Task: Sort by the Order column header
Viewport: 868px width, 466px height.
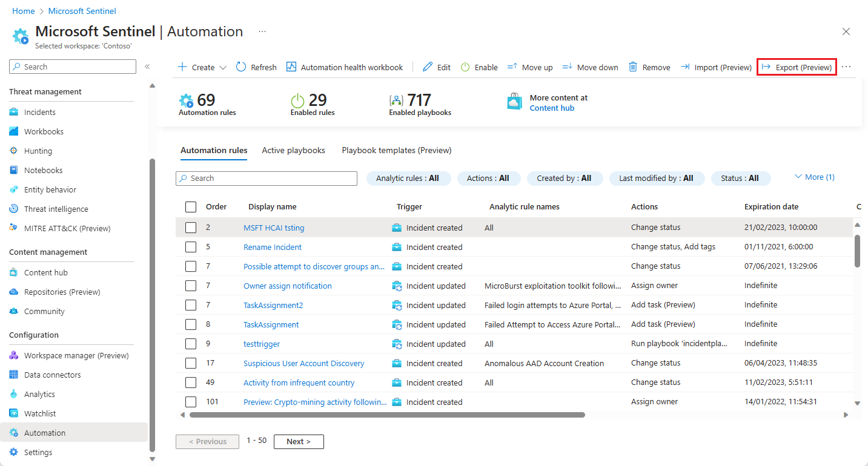Action: pyautogui.click(x=216, y=207)
